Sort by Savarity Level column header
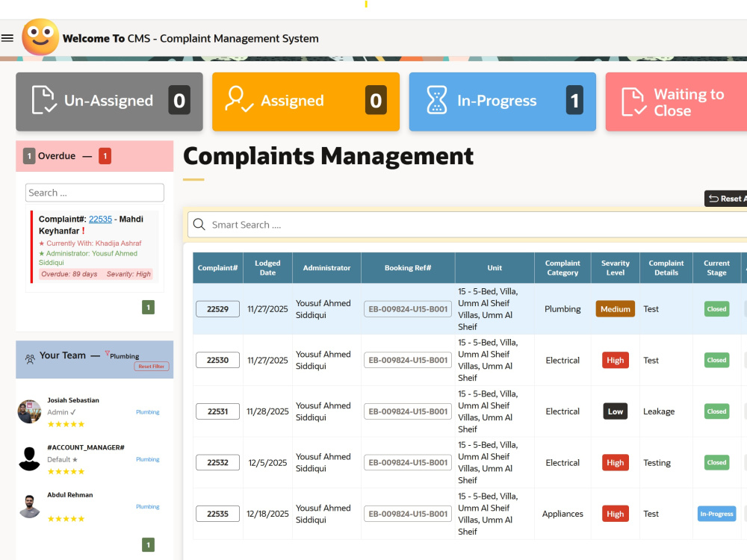This screenshot has width=747, height=560. coord(615,267)
